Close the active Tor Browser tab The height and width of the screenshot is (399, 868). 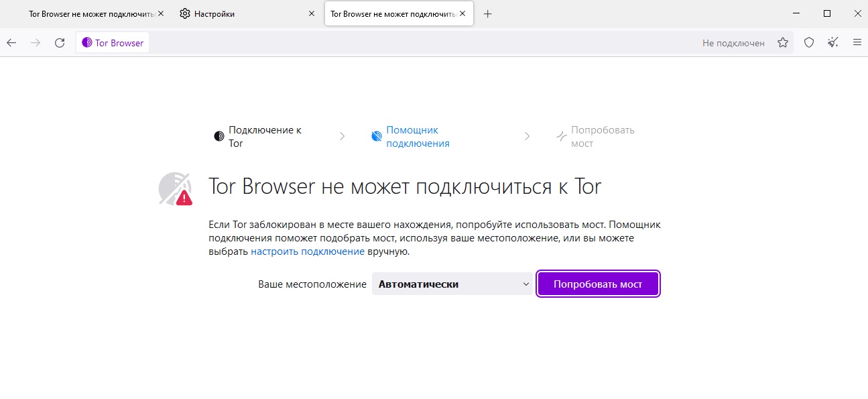462,13
